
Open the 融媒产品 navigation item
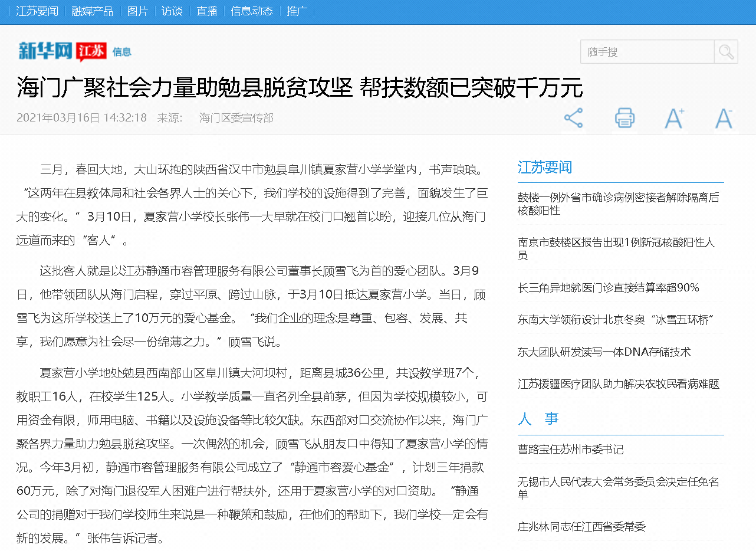(x=92, y=11)
